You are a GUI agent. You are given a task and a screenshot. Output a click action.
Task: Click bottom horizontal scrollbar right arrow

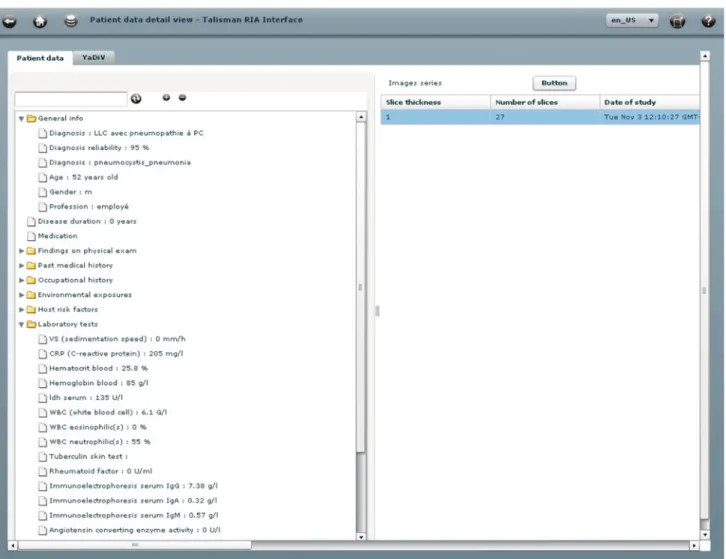click(x=694, y=546)
